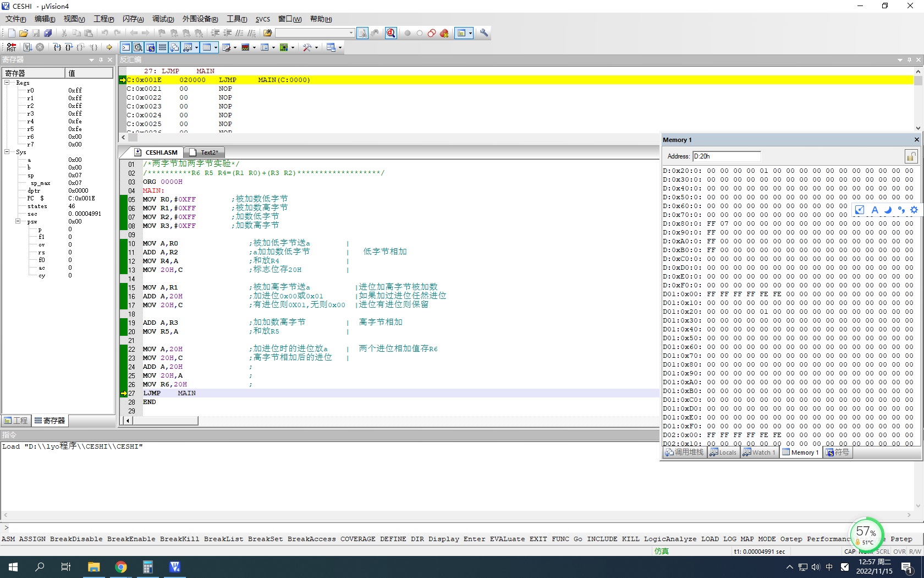Open File Explorer from the taskbar
The image size is (924, 578).
coord(94,567)
